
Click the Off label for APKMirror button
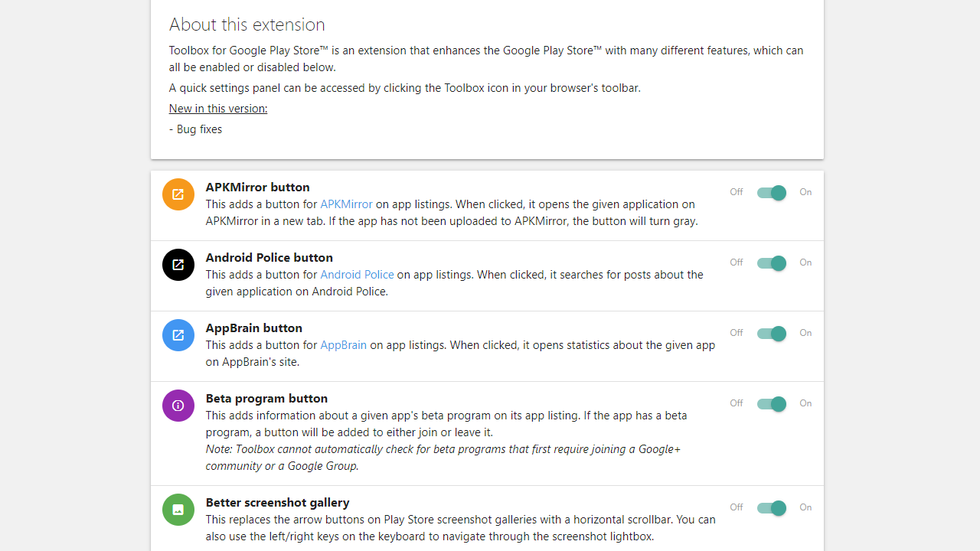(737, 192)
